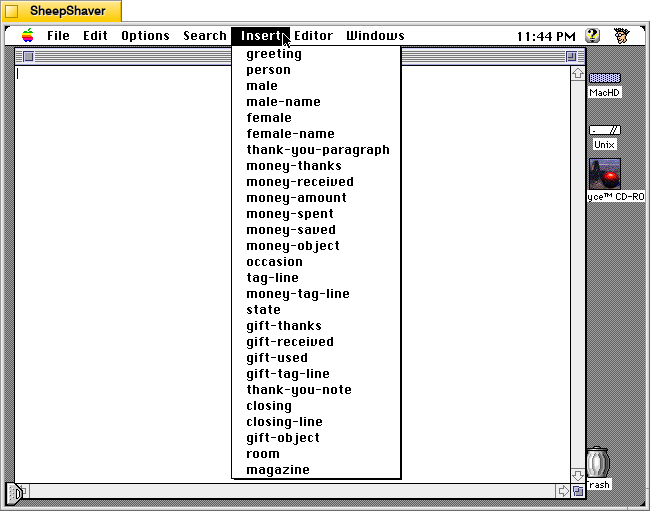Select money-object menu entry

coord(316,246)
